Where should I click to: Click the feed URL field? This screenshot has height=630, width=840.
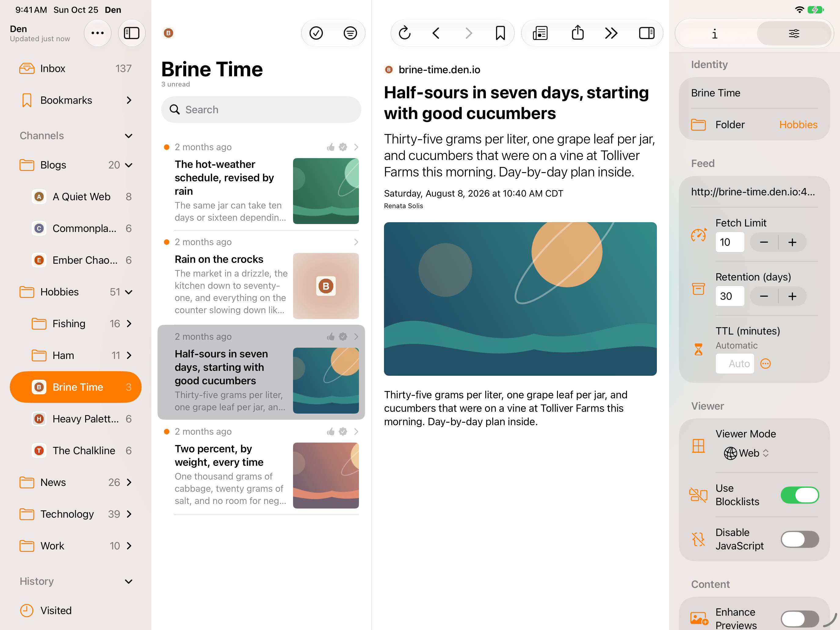click(x=754, y=192)
